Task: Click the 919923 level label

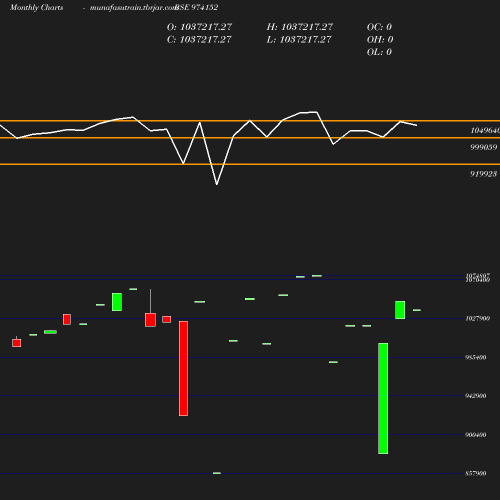Action: click(484, 174)
